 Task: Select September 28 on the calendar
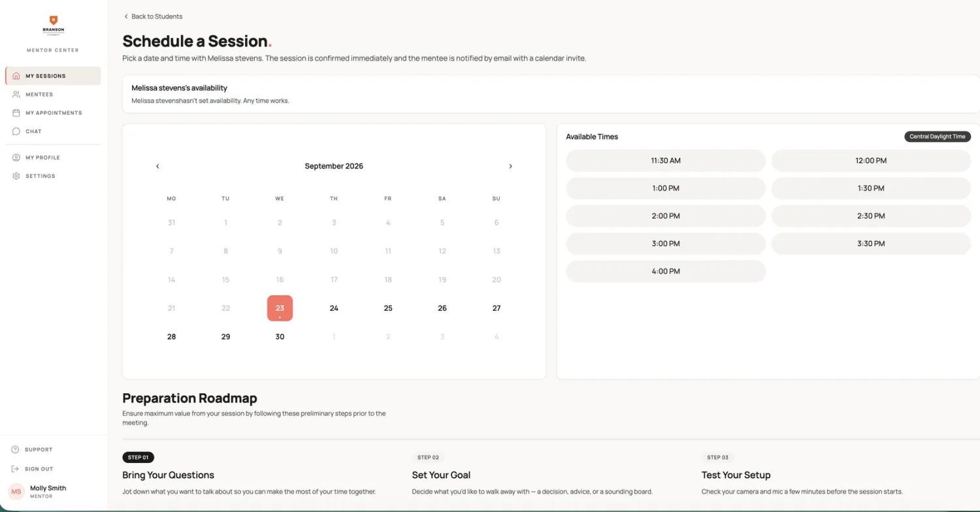click(171, 337)
